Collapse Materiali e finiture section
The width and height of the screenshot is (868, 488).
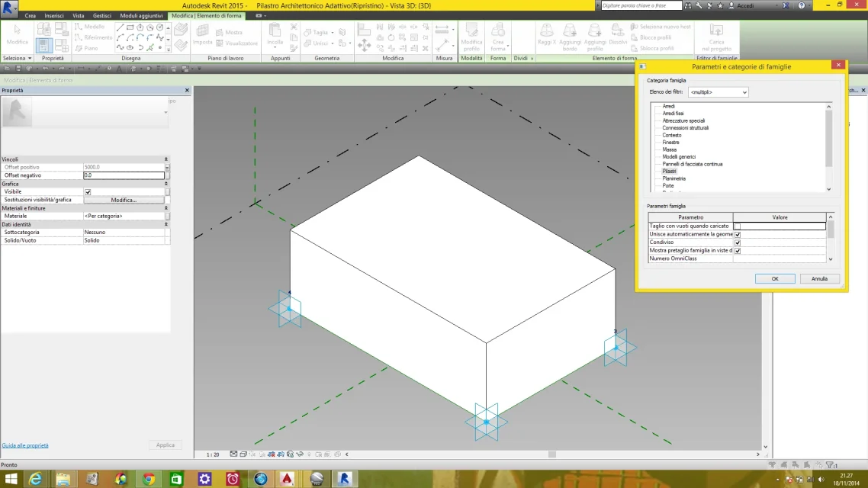166,208
